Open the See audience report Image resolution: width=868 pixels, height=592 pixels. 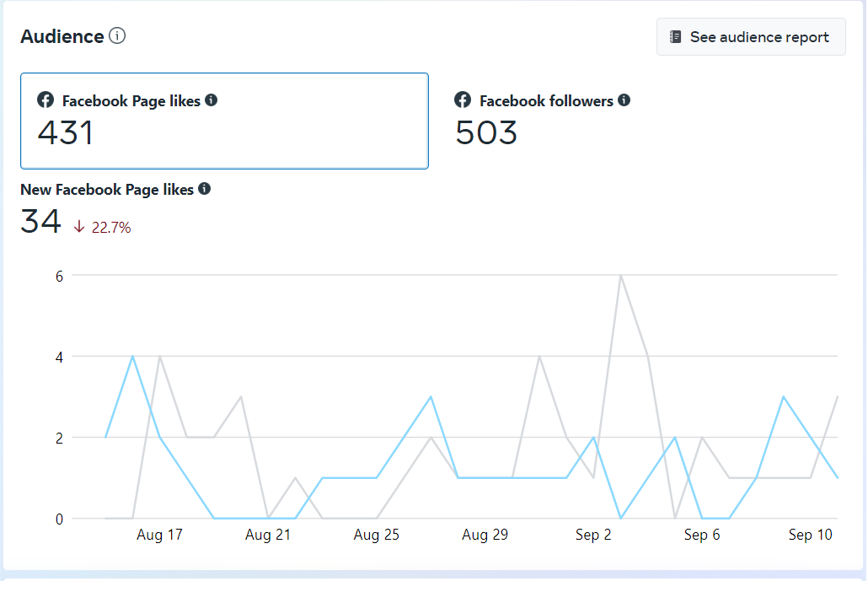pyautogui.click(x=751, y=37)
